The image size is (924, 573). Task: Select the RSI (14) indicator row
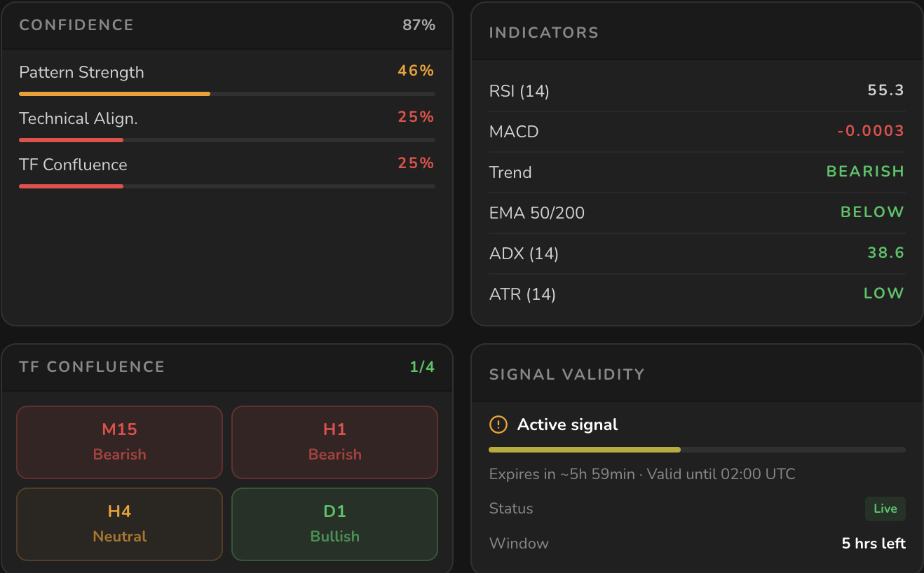(x=697, y=91)
